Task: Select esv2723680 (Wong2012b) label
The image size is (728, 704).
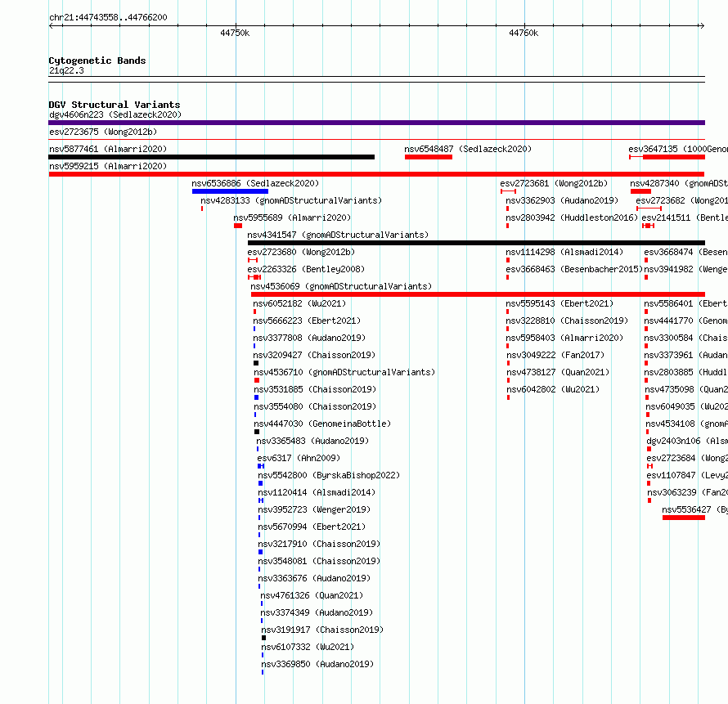Action: click(301, 252)
